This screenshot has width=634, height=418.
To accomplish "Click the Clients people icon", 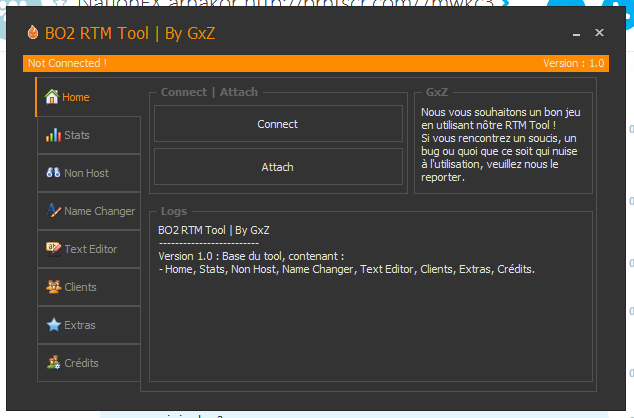I will 53,287.
